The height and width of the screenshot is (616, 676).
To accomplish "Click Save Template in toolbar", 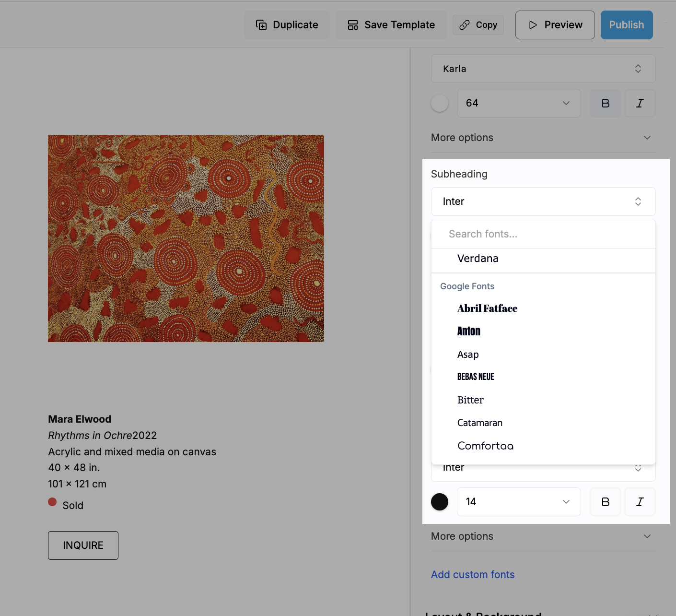I will click(391, 25).
